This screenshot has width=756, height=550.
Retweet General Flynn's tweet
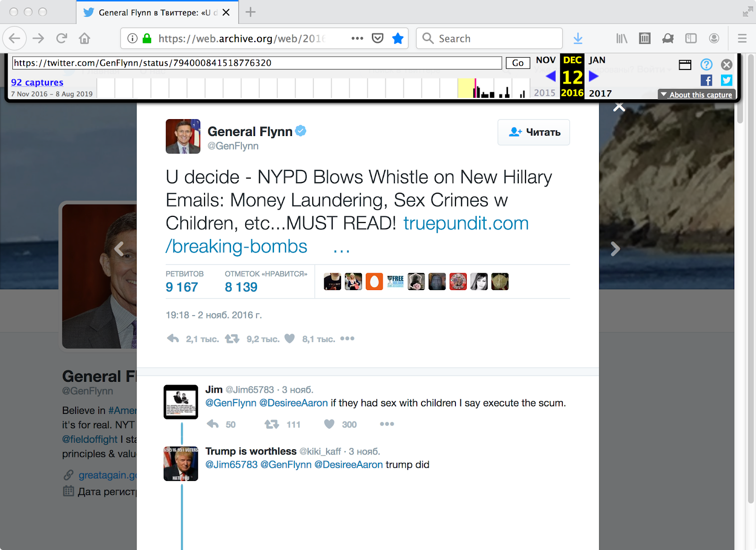232,338
